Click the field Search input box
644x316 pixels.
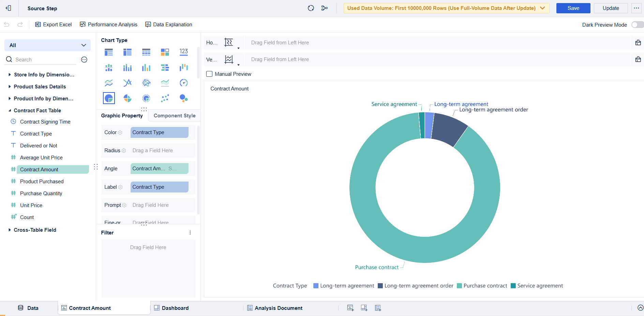tap(44, 60)
